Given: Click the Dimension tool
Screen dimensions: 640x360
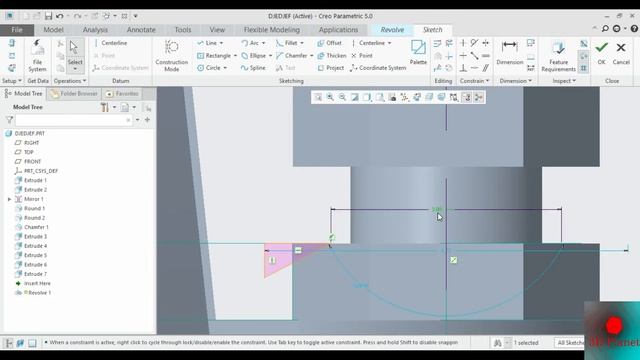Looking at the screenshot, I should coord(509,52).
